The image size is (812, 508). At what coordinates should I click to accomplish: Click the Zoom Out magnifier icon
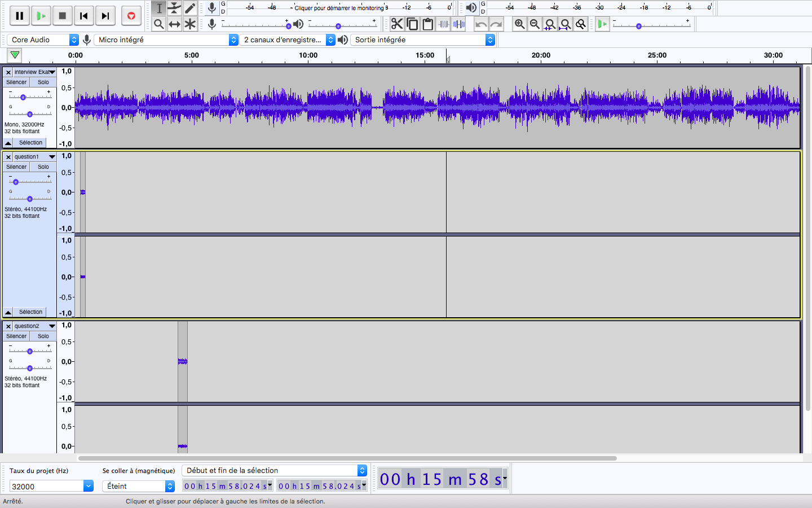[535, 24]
